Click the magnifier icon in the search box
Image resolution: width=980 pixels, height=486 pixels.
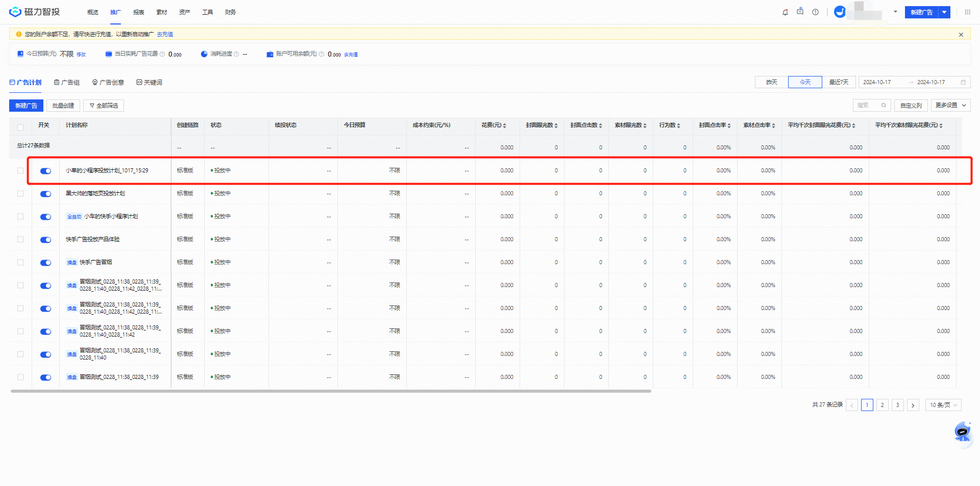(x=884, y=106)
